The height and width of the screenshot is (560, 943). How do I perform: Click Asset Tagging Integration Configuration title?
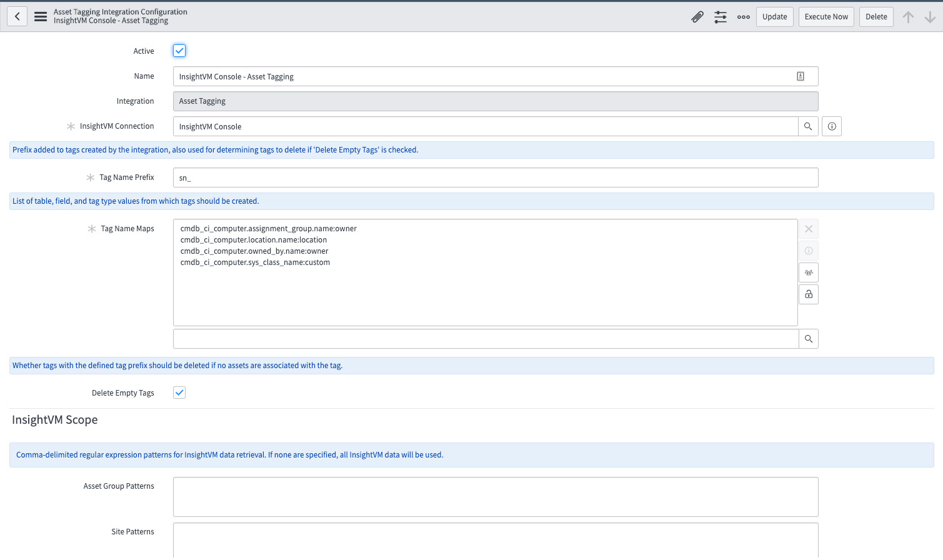[x=121, y=12]
